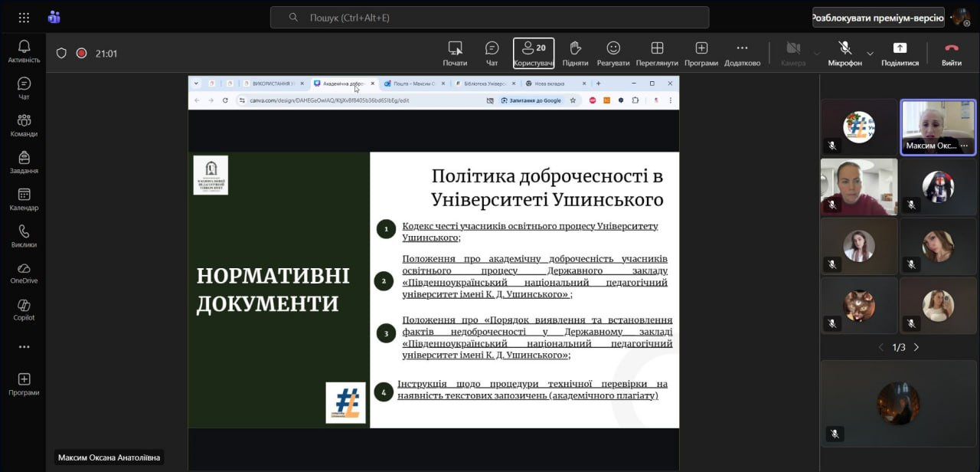The width and height of the screenshot is (980, 472).
Task: Open the View (Переглянути) layout menu
Action: (657, 53)
